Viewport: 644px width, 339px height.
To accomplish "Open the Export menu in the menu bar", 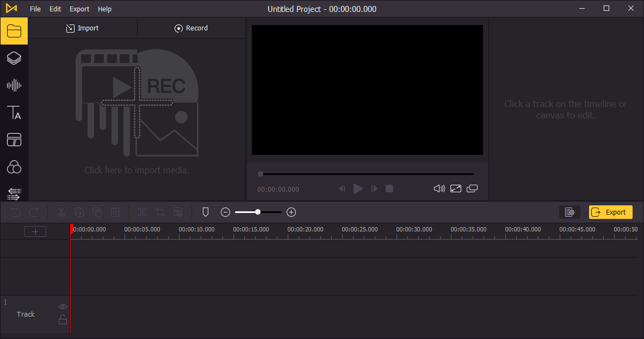I will [x=79, y=9].
